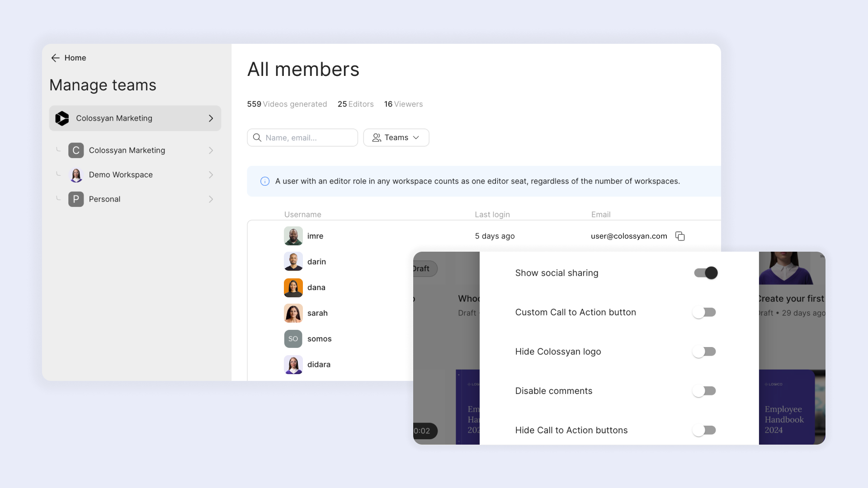The width and height of the screenshot is (868, 488).
Task: Turn off Show social sharing
Action: pos(706,273)
